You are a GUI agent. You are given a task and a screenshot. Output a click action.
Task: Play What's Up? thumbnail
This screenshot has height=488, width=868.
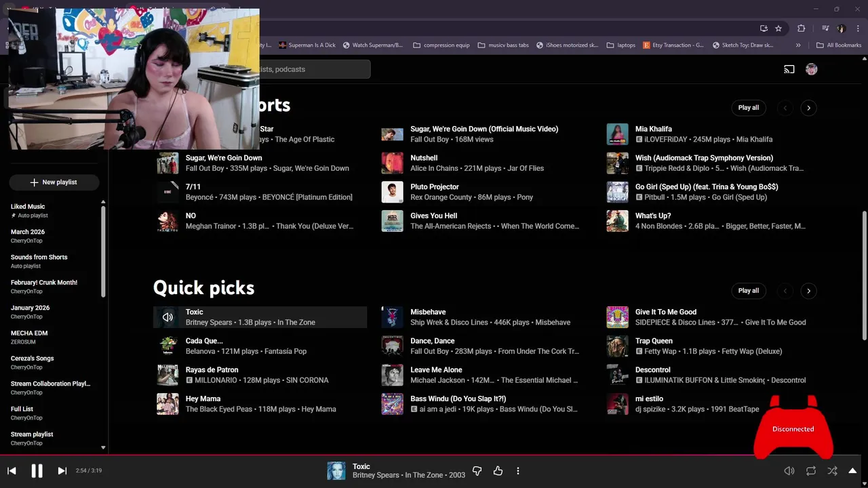click(617, 221)
